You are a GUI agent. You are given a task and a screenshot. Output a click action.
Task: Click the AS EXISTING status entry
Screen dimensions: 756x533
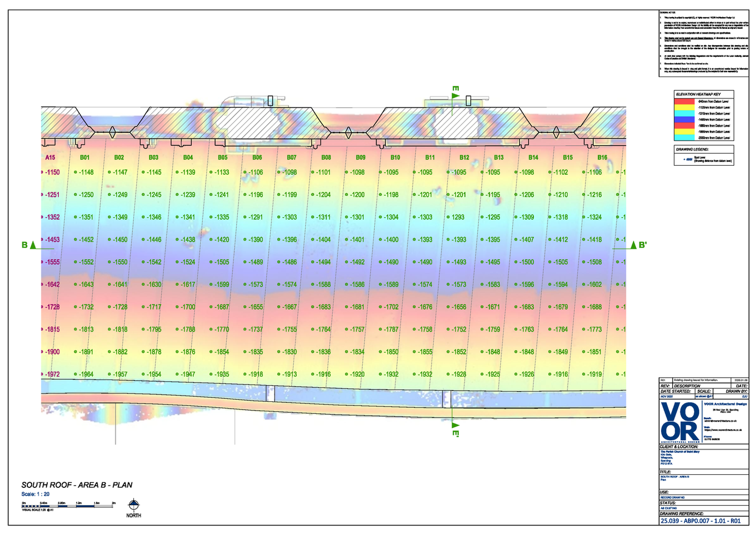point(668,508)
